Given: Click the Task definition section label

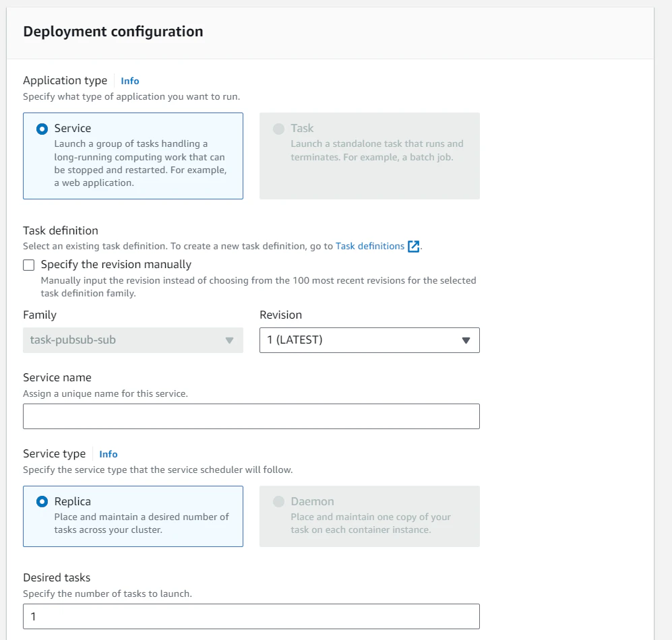Looking at the screenshot, I should click(x=61, y=231).
